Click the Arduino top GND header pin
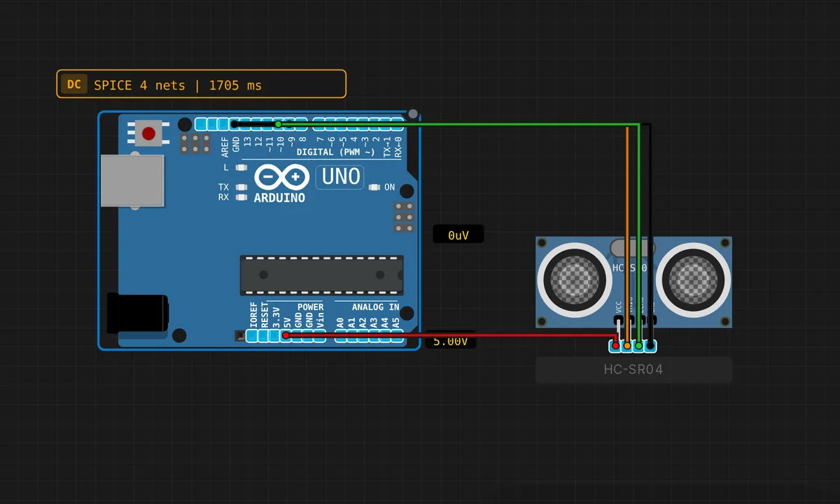The width and height of the screenshot is (840, 504). (x=234, y=125)
